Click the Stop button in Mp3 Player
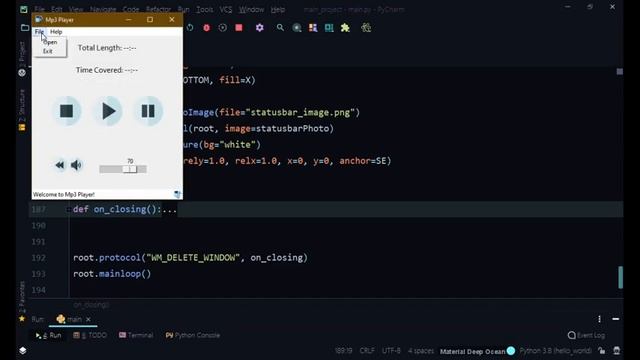640x360 pixels. point(67,111)
